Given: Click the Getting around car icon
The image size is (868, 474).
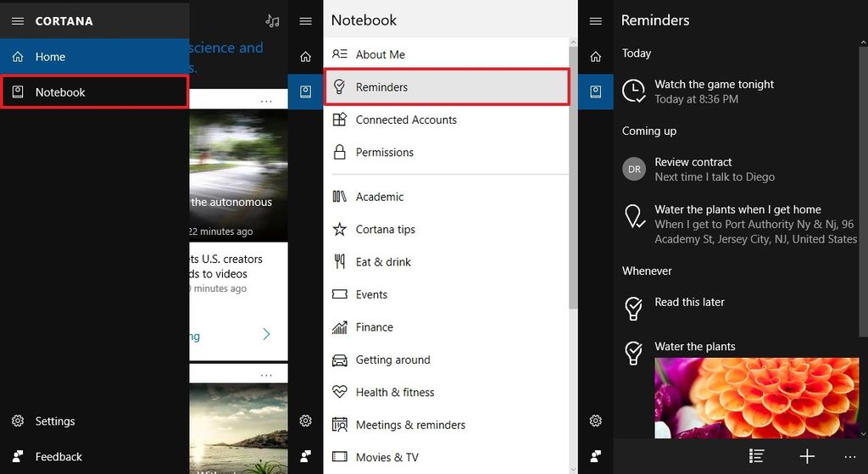Looking at the screenshot, I should pyautogui.click(x=339, y=360).
